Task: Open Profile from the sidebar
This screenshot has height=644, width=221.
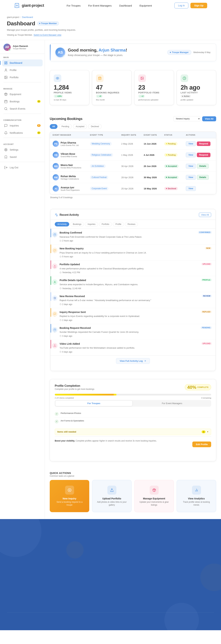Action: pos(22,70)
